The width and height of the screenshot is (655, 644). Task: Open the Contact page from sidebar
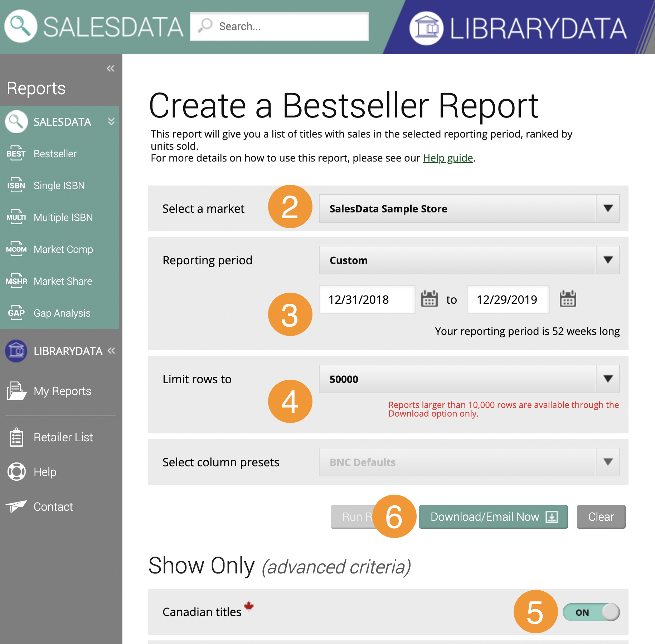(53, 507)
